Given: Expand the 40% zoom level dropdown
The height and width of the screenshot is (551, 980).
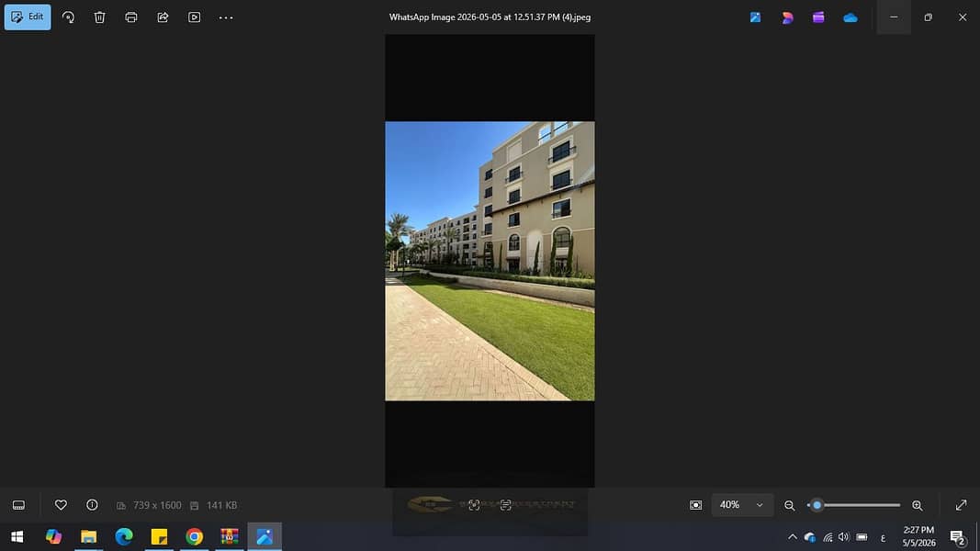Looking at the screenshot, I should tap(742, 505).
